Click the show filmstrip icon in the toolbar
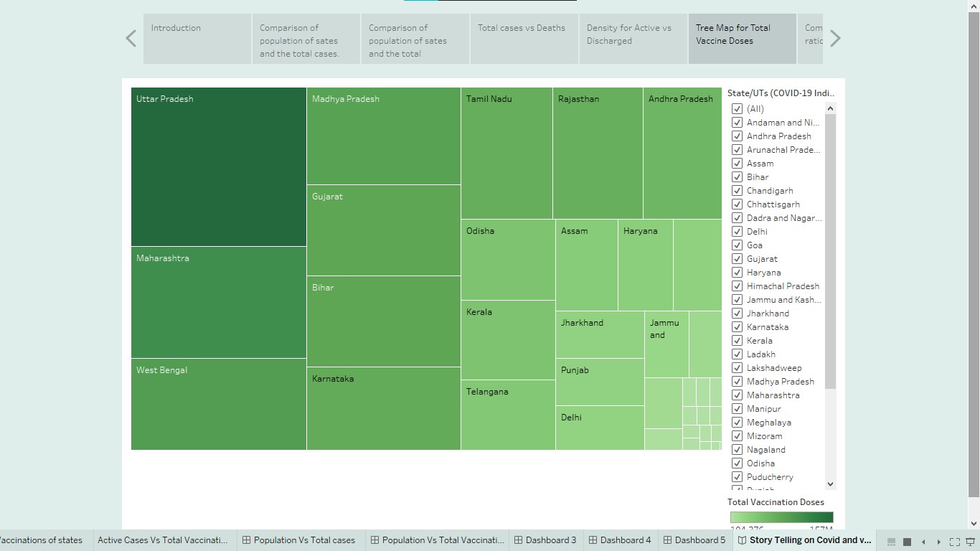Screen dimensions: 980x551 click(891, 541)
